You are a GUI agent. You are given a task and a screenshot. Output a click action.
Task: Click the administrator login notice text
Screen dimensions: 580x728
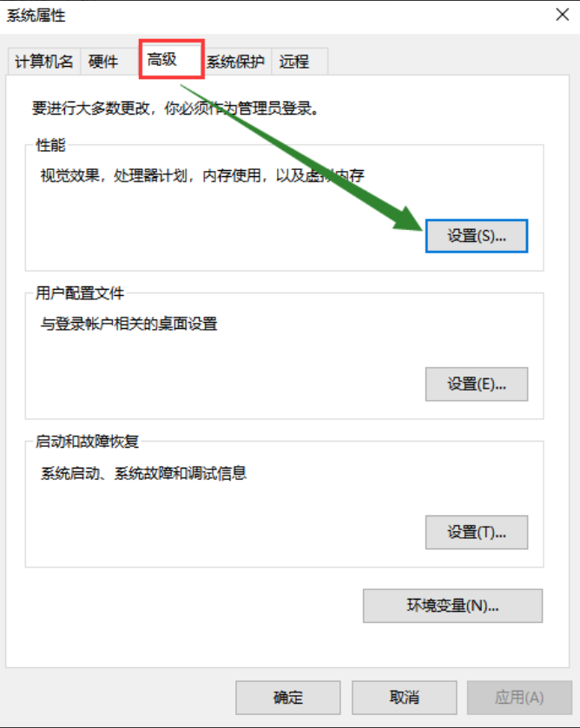(x=175, y=108)
